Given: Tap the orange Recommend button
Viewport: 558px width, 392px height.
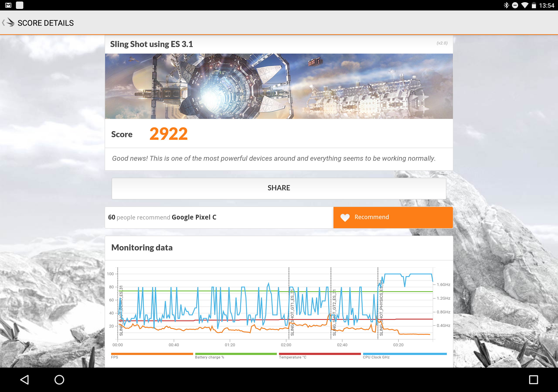Looking at the screenshot, I should click(x=393, y=217).
